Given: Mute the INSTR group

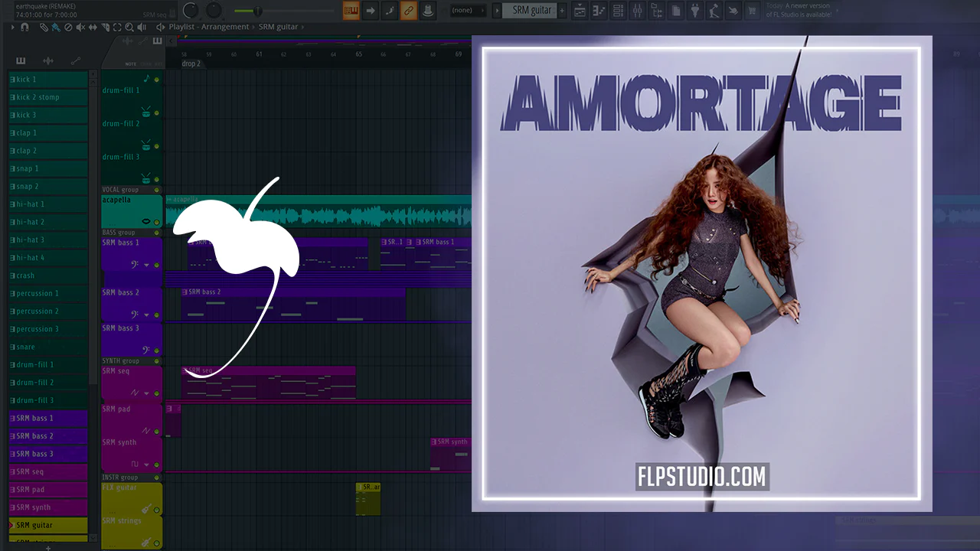Looking at the screenshot, I should pyautogui.click(x=157, y=478).
